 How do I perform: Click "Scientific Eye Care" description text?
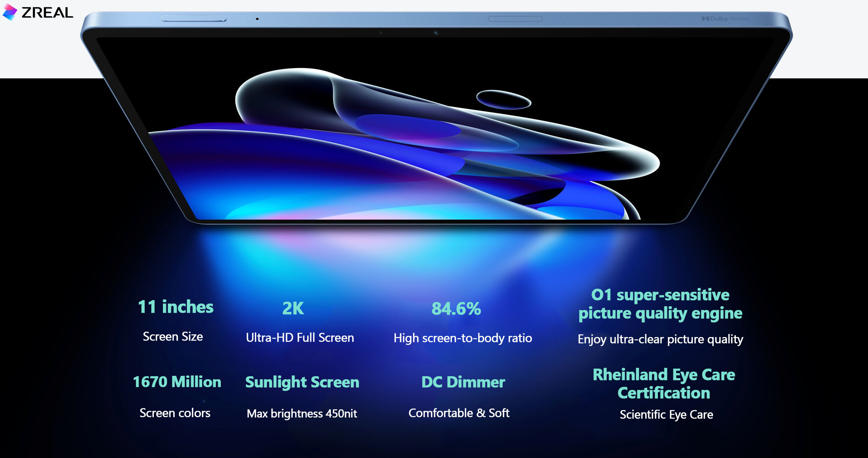click(x=666, y=415)
